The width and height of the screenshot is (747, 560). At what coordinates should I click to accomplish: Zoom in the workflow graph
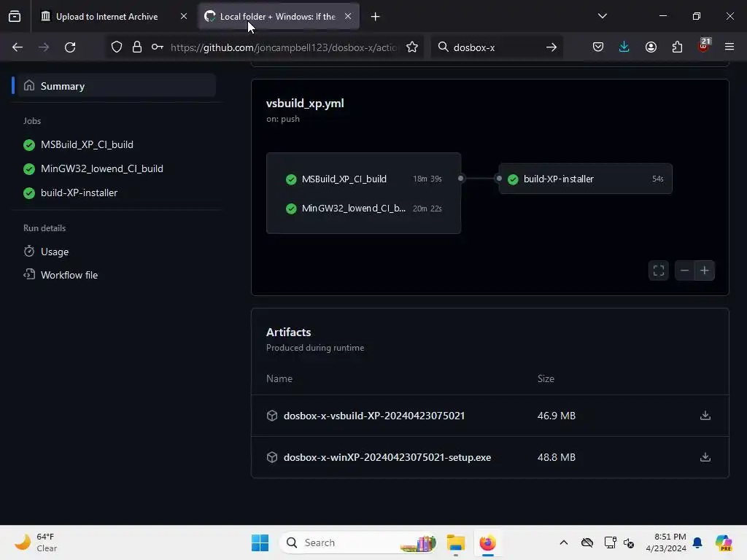(705, 271)
